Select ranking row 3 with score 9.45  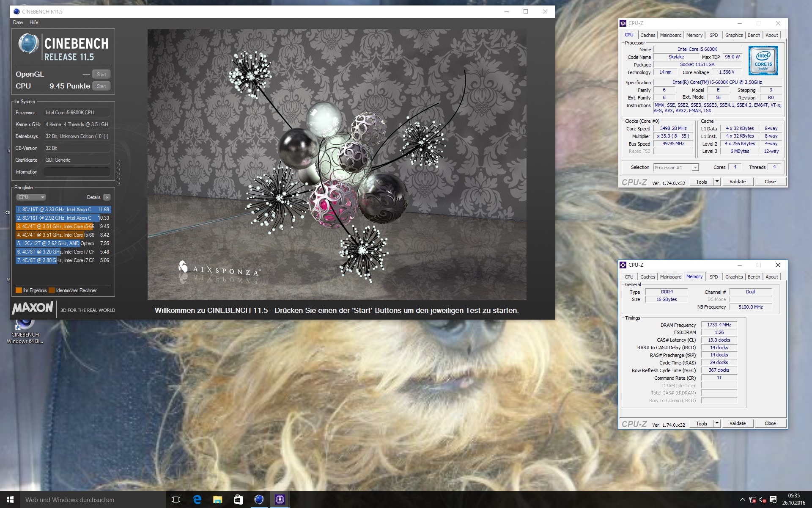63,226
